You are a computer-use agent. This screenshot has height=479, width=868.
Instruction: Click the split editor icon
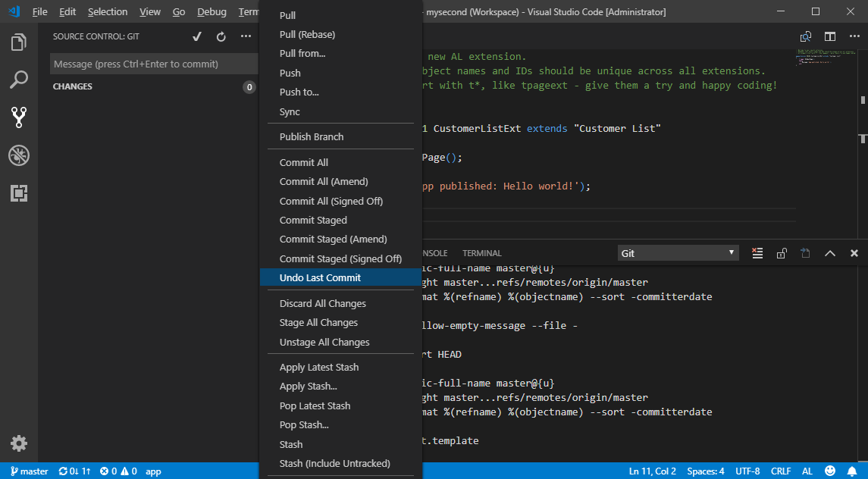click(830, 36)
